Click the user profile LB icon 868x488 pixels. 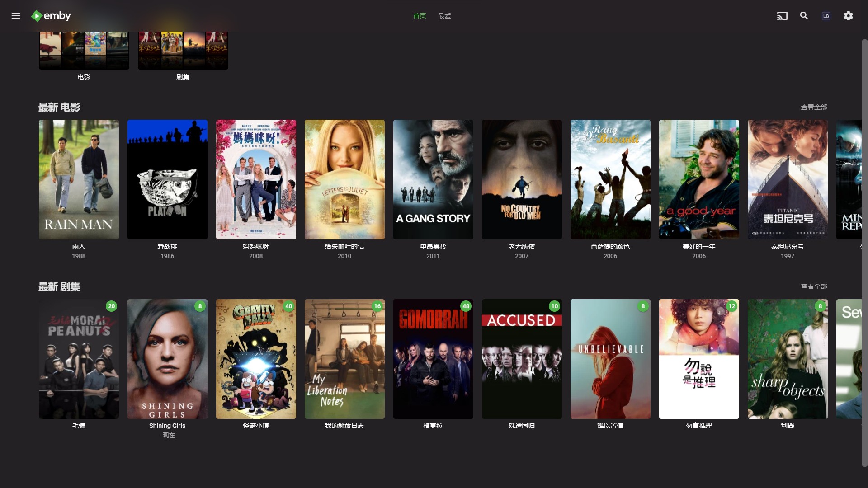(826, 16)
